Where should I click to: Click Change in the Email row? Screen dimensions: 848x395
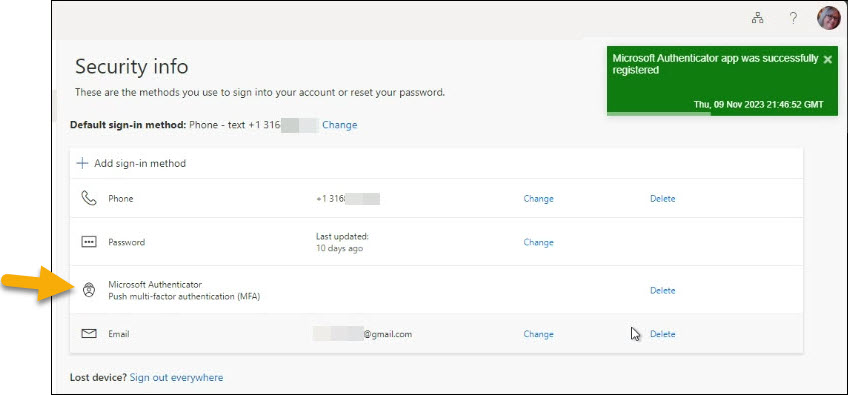tap(538, 334)
